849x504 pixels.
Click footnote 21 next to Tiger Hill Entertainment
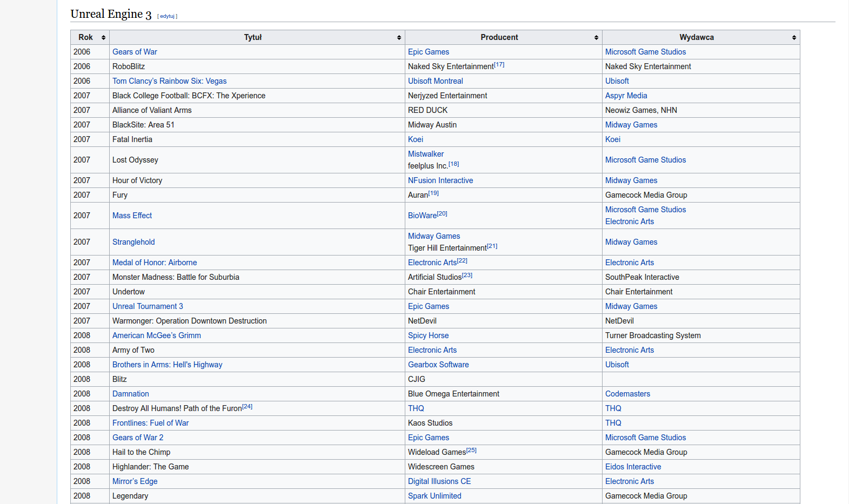pos(492,246)
